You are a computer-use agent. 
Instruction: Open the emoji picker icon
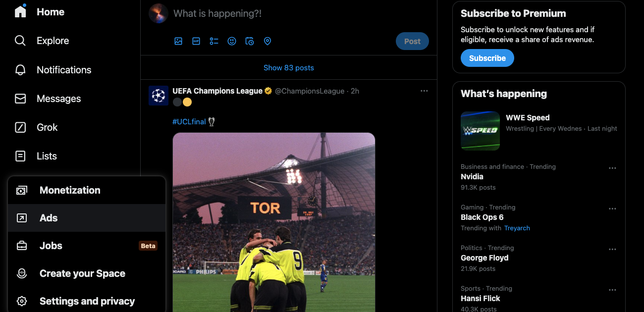click(232, 41)
